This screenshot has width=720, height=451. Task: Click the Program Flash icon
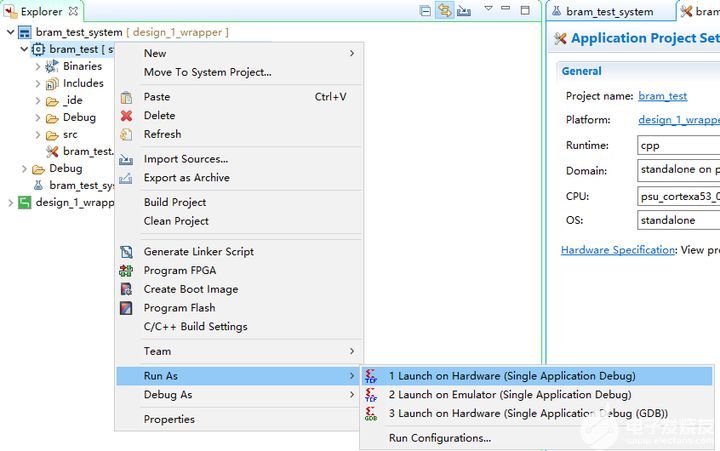tap(126, 308)
